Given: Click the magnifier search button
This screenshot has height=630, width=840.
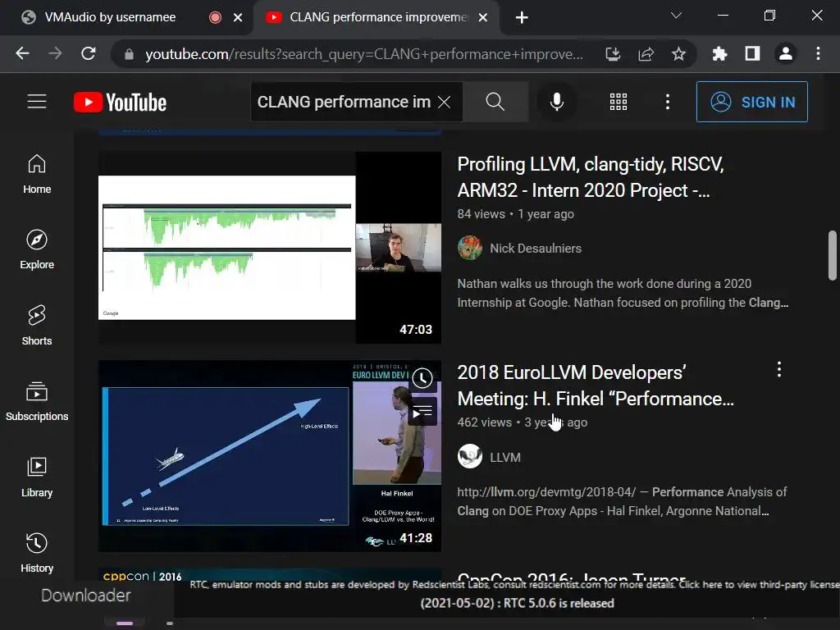Looking at the screenshot, I should [495, 102].
